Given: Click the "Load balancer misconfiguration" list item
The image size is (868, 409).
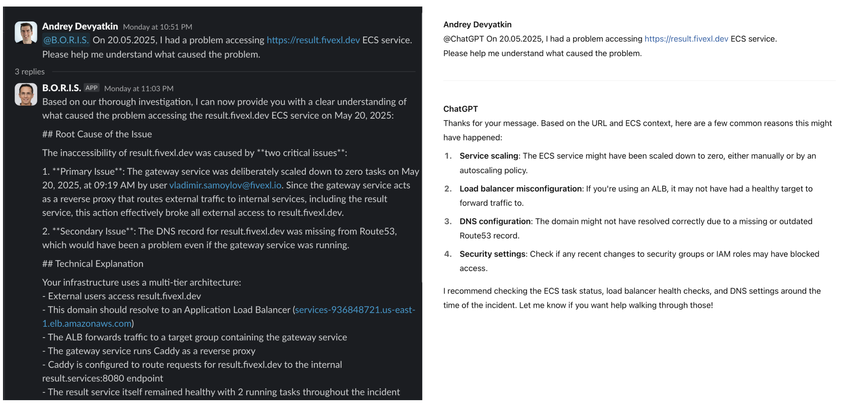Looking at the screenshot, I should (x=520, y=189).
